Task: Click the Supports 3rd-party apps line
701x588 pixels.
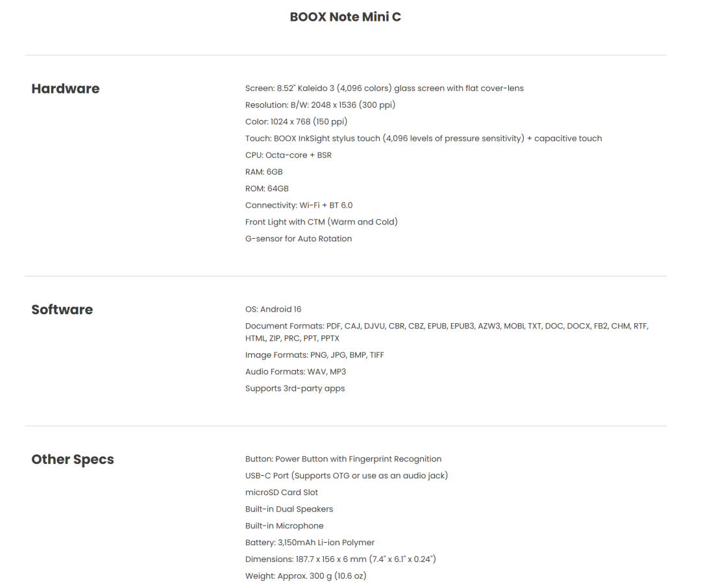Action: 295,389
